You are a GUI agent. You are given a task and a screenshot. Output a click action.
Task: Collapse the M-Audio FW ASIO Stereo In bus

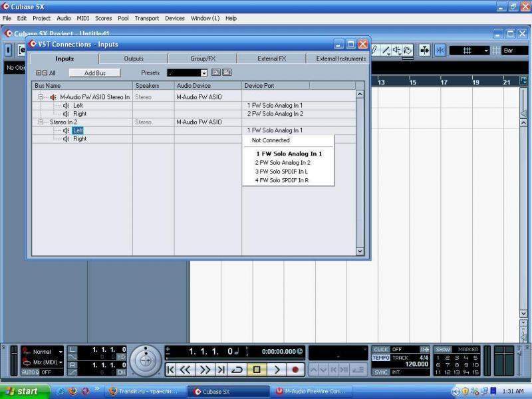point(41,97)
